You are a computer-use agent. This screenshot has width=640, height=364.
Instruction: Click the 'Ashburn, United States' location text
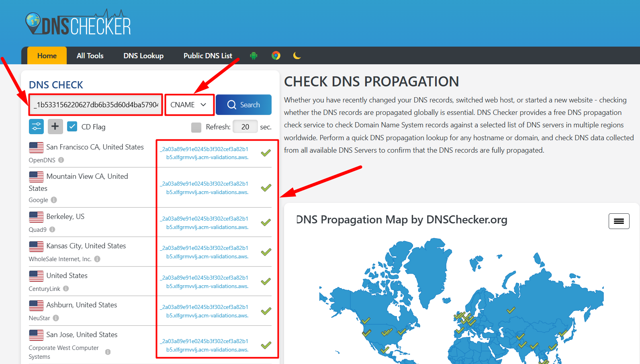point(82,305)
